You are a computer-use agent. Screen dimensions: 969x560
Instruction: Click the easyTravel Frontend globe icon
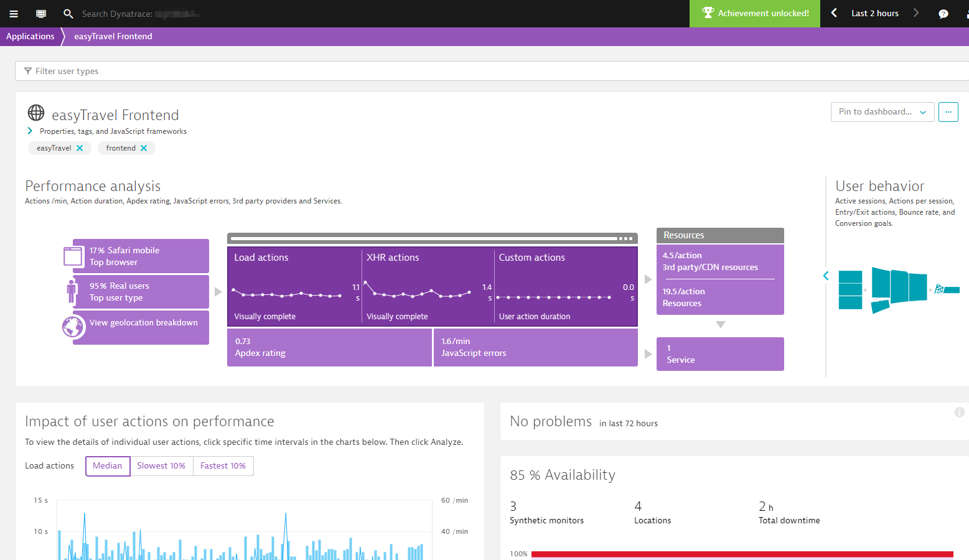pos(36,113)
